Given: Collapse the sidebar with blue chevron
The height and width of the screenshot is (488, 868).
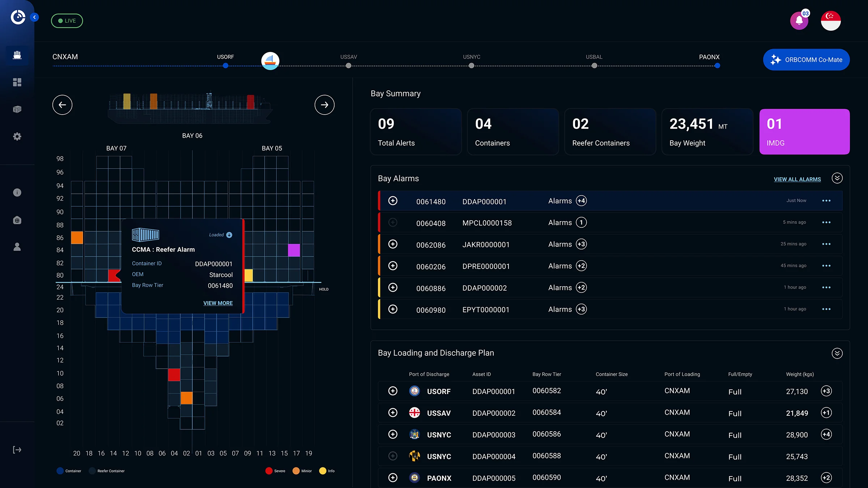Looking at the screenshot, I should click(34, 17).
